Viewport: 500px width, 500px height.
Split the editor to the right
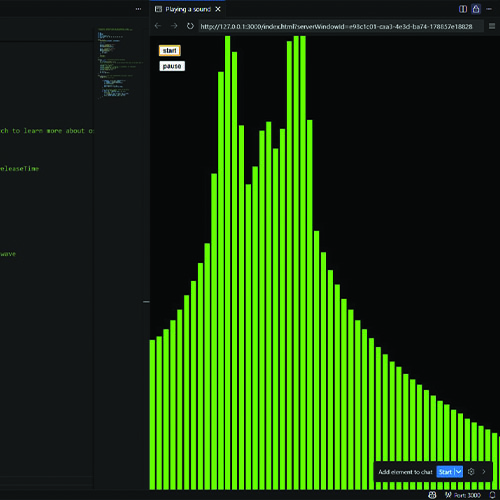(x=463, y=9)
